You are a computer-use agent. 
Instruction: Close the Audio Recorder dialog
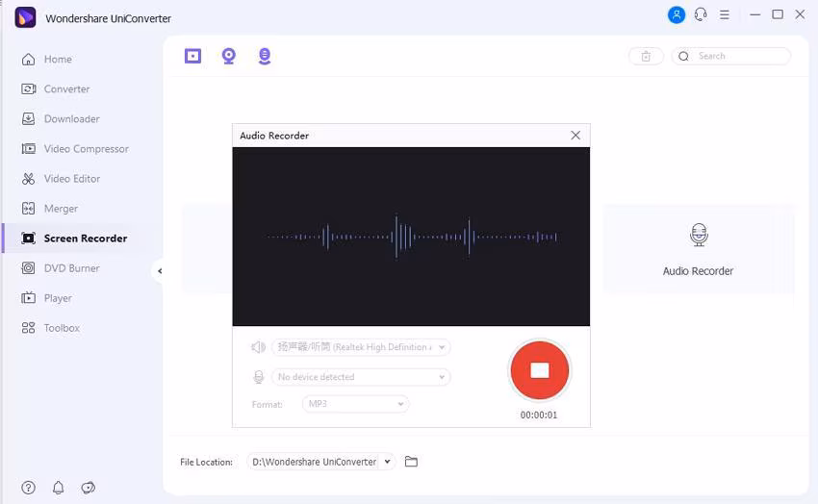575,136
